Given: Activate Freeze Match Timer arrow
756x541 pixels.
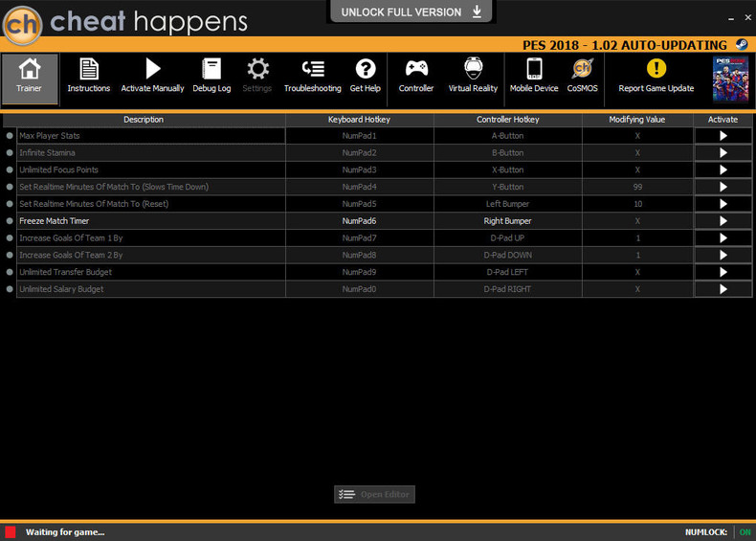Looking at the screenshot, I should click(x=723, y=221).
